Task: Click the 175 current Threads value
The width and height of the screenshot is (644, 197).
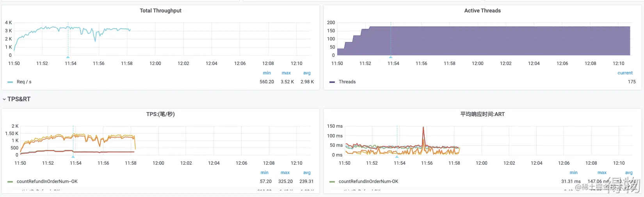Action: [632, 82]
